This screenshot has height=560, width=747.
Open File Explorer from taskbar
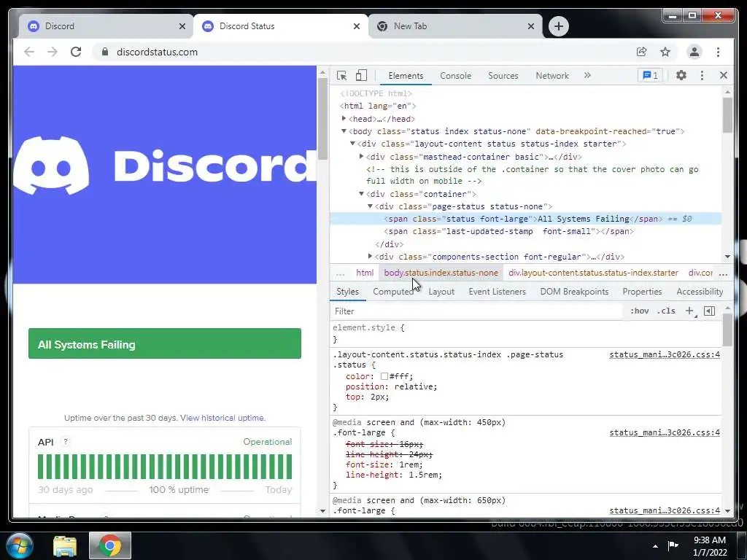[x=65, y=545]
